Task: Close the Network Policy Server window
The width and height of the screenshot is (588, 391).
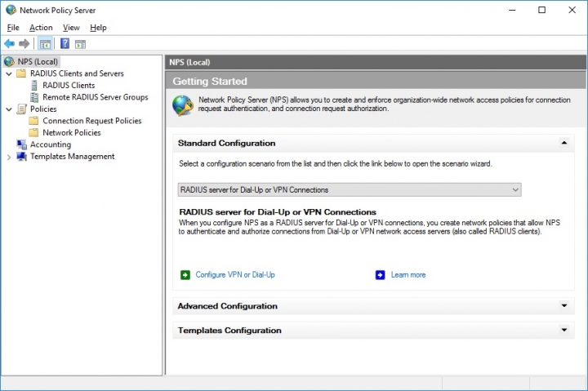Action: (572, 10)
